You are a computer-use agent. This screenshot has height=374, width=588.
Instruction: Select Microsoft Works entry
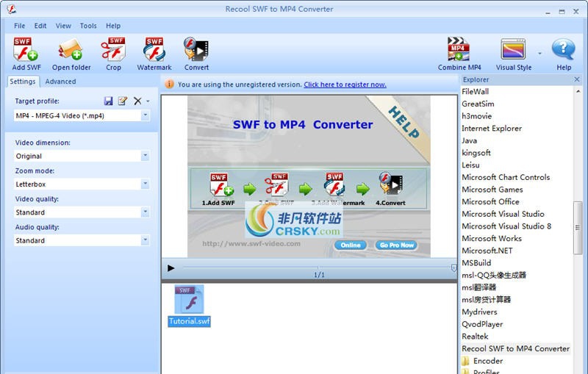coord(492,238)
